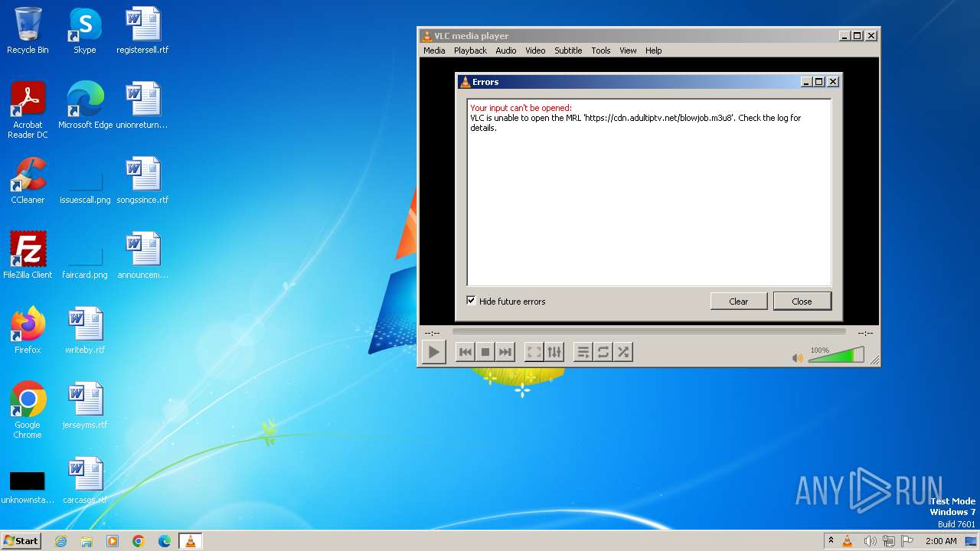Click the 2:00 AM system clock
This screenshot has width=980, height=551.
pyautogui.click(x=941, y=541)
